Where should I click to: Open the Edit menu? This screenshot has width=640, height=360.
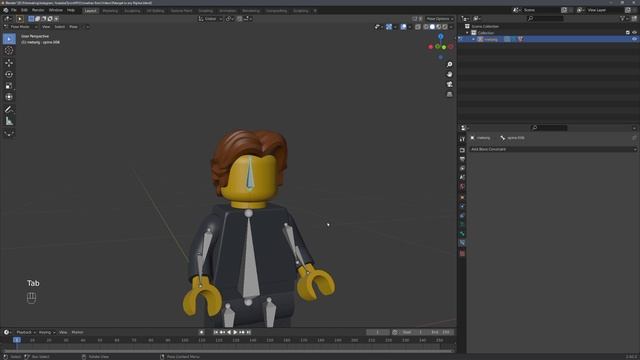(24, 10)
